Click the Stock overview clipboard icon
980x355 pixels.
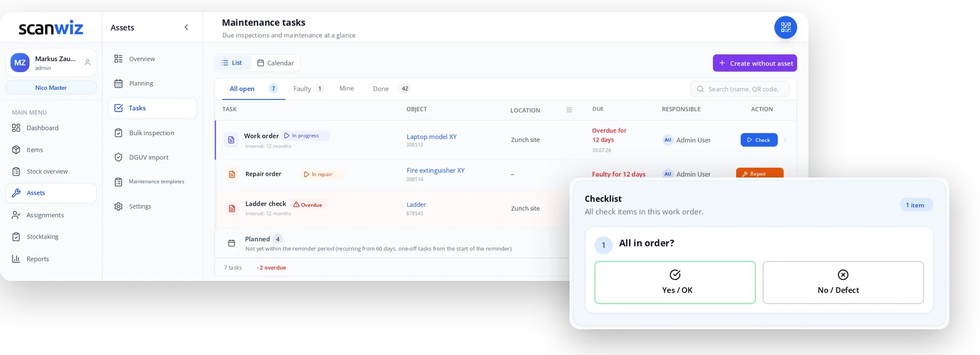pos(16,171)
